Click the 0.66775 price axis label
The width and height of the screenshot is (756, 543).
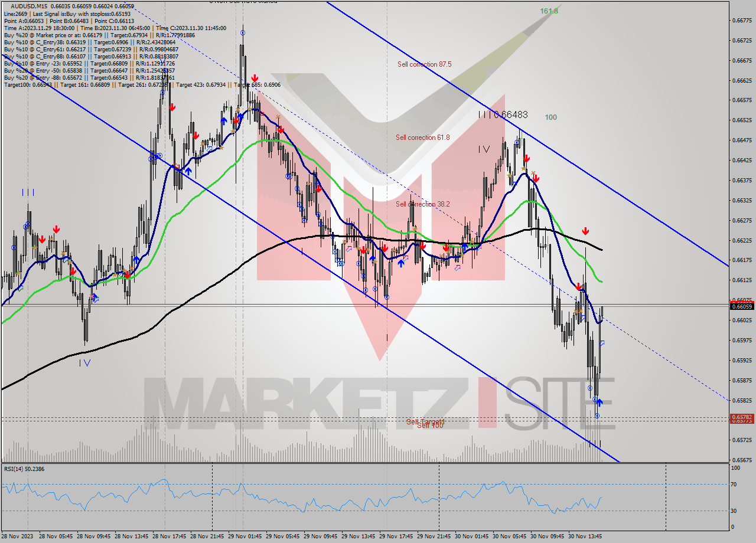[x=742, y=20]
